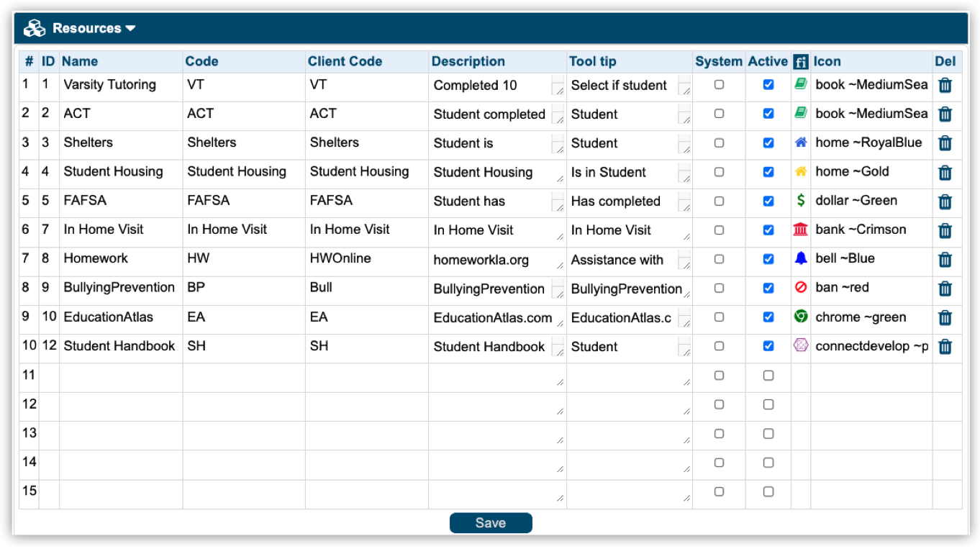Click the crimson bank icon for In Home Visit
Image resolution: width=980 pixels, height=549 pixels.
point(800,230)
